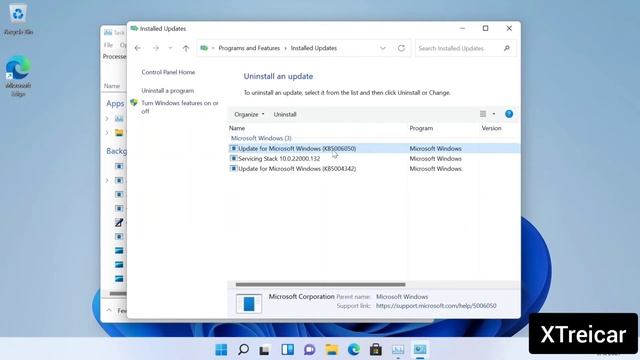Expand the view options dropdown arrow

[x=493, y=114]
